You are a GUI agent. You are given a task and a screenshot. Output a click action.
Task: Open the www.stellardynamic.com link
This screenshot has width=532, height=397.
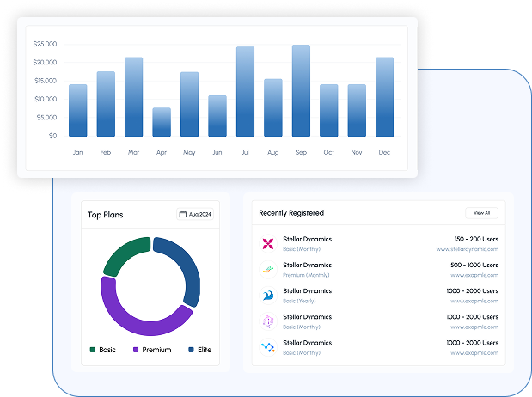point(467,249)
